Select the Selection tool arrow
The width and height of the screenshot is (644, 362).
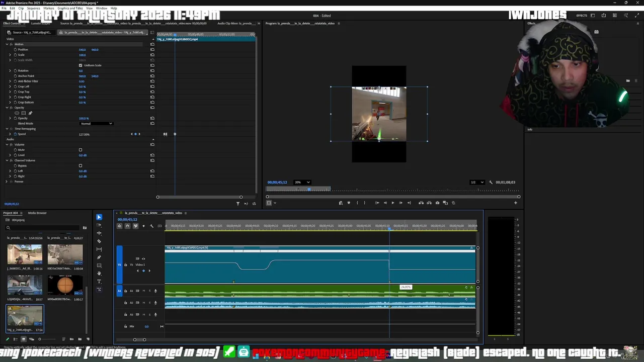coord(99,217)
